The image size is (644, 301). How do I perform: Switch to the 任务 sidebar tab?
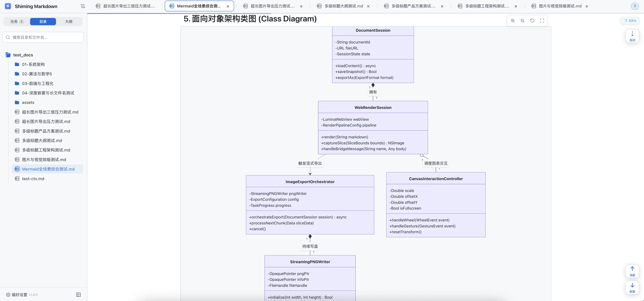[x=17, y=21]
